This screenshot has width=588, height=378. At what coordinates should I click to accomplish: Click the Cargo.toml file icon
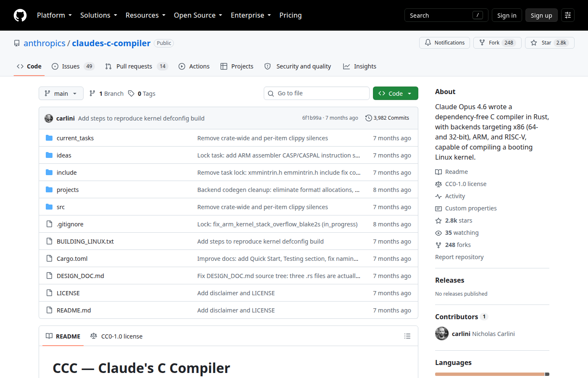tap(49, 258)
